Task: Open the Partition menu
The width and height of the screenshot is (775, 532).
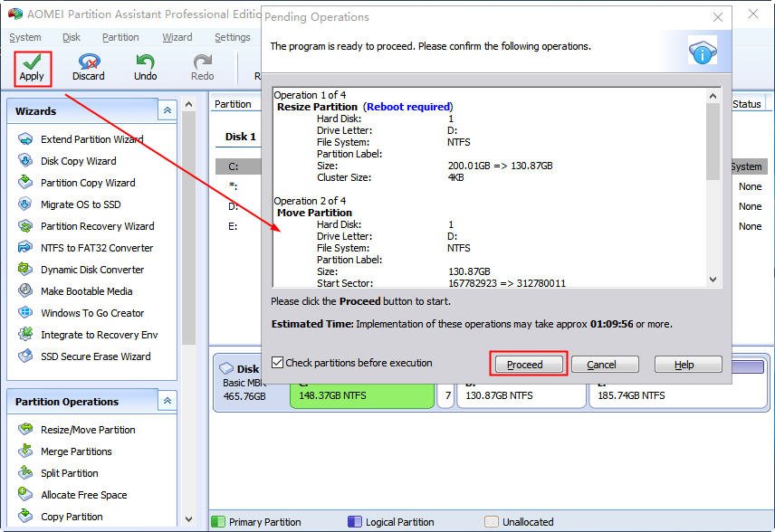Action: click(x=120, y=37)
